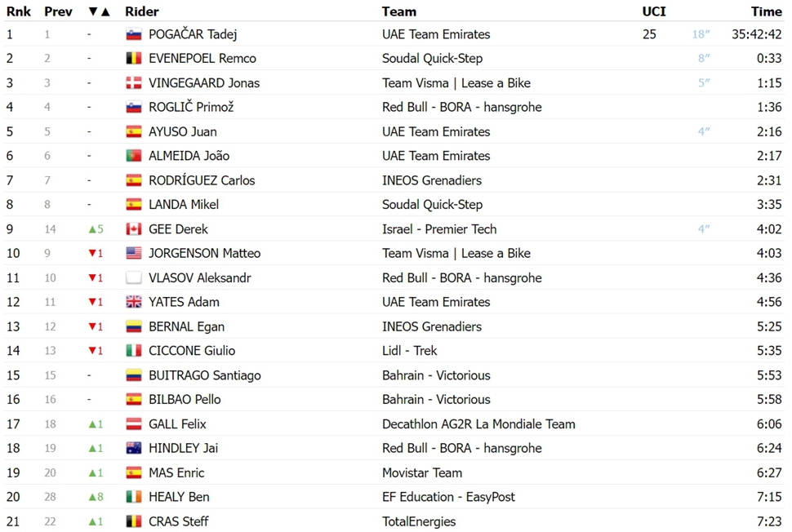792x532 pixels.
Task: Open Decathlon AG2R La Mondiale Team link
Action: point(478,424)
